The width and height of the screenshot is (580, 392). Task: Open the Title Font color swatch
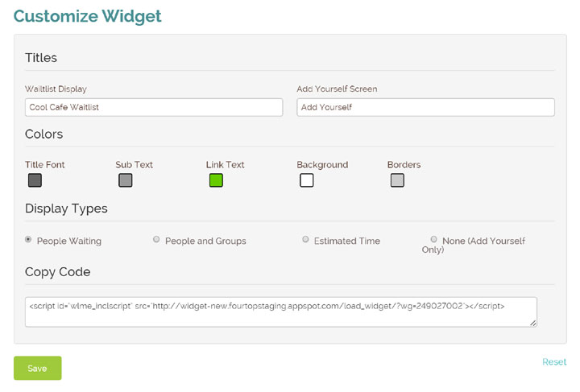pos(35,180)
